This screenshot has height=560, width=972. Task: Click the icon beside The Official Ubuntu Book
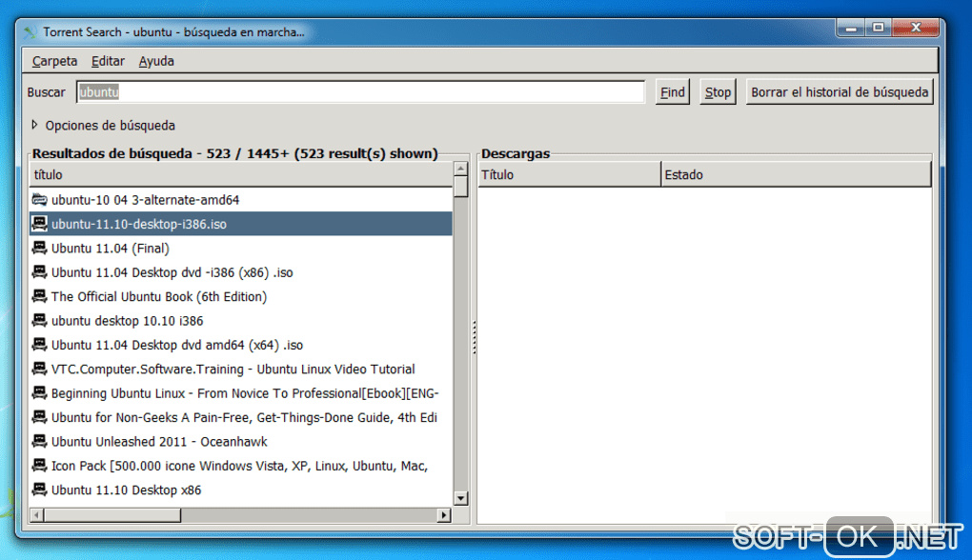click(39, 296)
